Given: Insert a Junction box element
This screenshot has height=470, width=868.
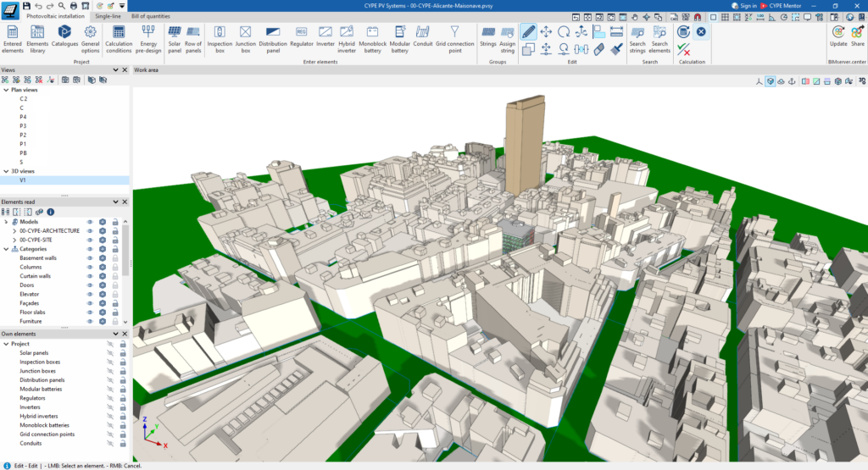Looking at the screenshot, I should [x=245, y=39].
